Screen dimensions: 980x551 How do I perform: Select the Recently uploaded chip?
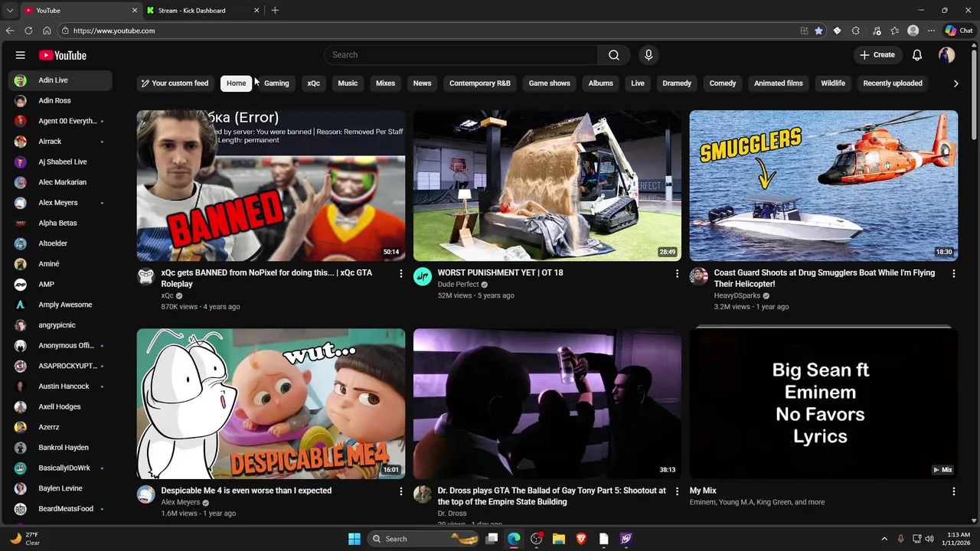(x=893, y=83)
